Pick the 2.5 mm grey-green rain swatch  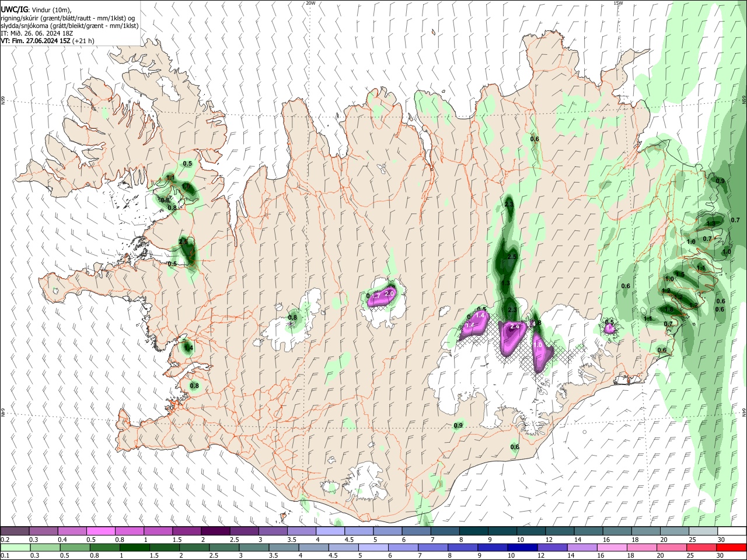(224, 547)
